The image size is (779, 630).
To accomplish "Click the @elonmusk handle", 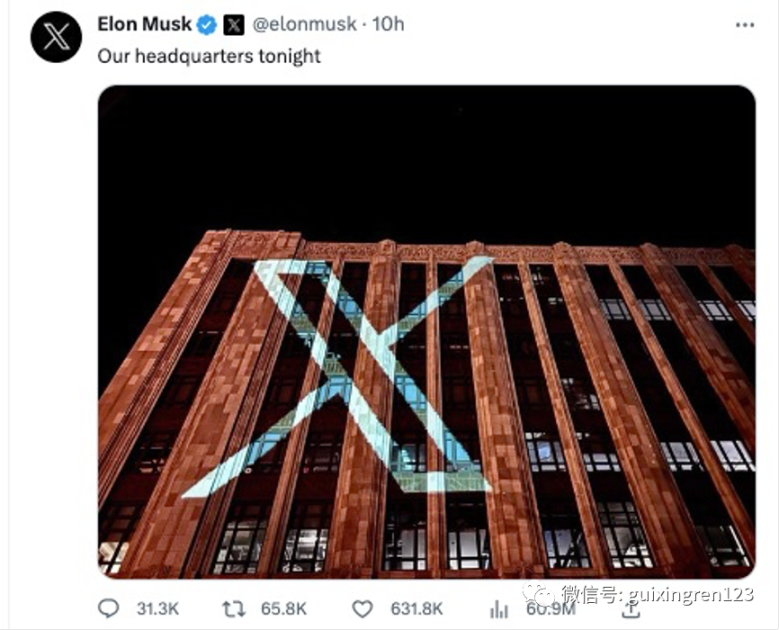I will click(311, 24).
